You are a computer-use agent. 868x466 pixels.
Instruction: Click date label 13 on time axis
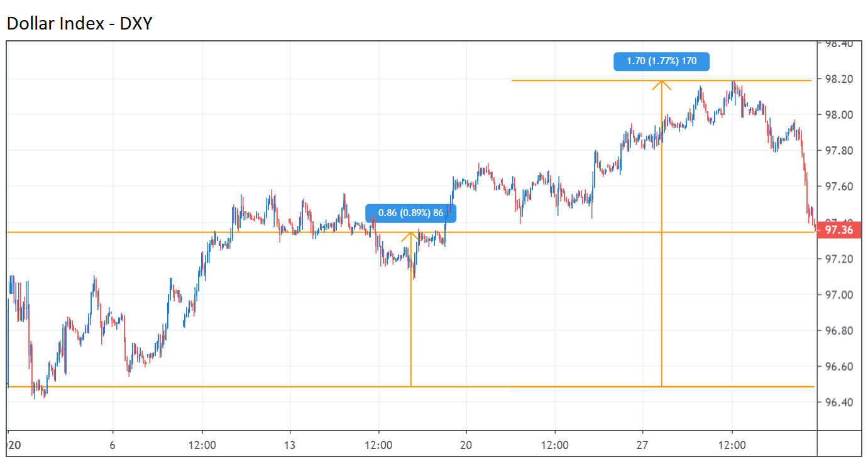click(290, 445)
